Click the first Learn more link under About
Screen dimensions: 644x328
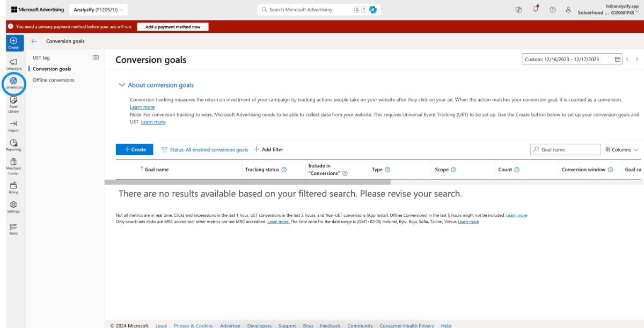(142, 107)
